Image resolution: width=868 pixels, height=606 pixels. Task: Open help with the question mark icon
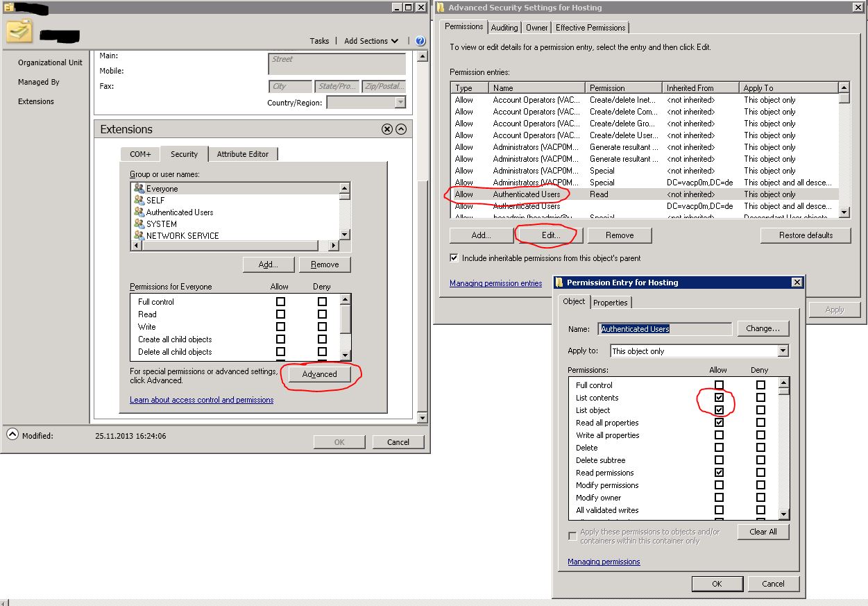[x=420, y=41]
